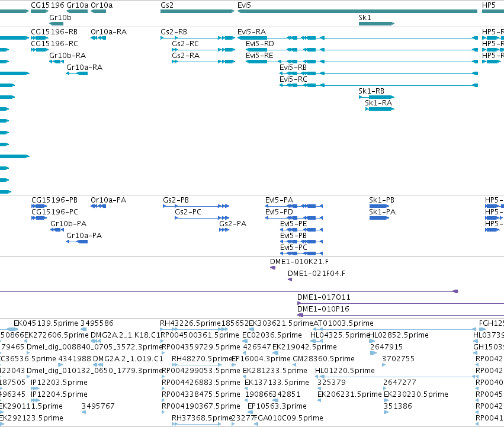Click the RH48270.5prime EST feature
The image size is (504, 427).
(x=197, y=365)
